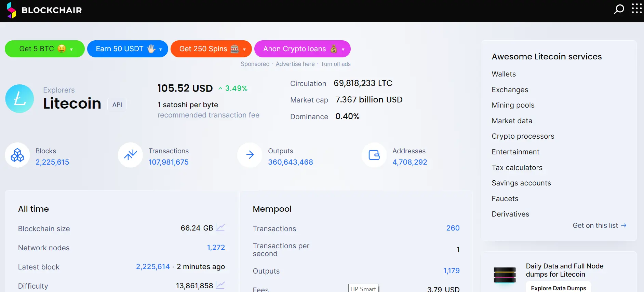Click the 0.40% dominance value
The height and width of the screenshot is (292, 644).
pyautogui.click(x=347, y=116)
